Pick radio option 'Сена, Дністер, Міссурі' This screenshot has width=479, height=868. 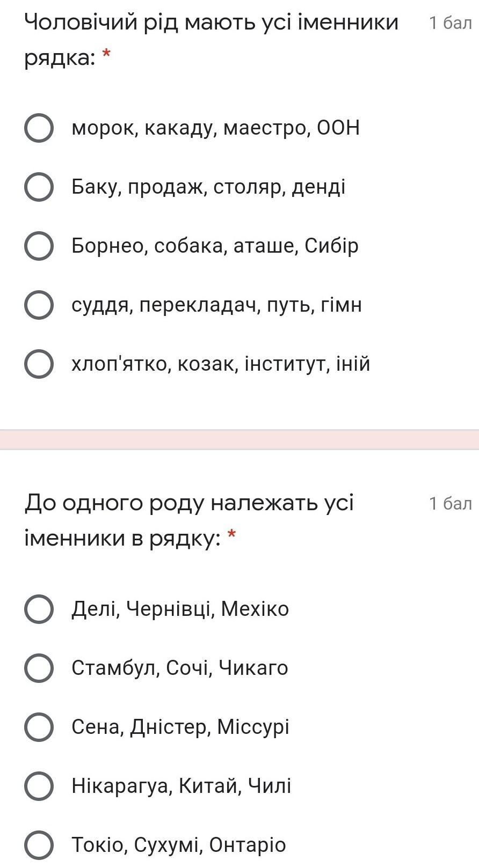[x=39, y=727]
